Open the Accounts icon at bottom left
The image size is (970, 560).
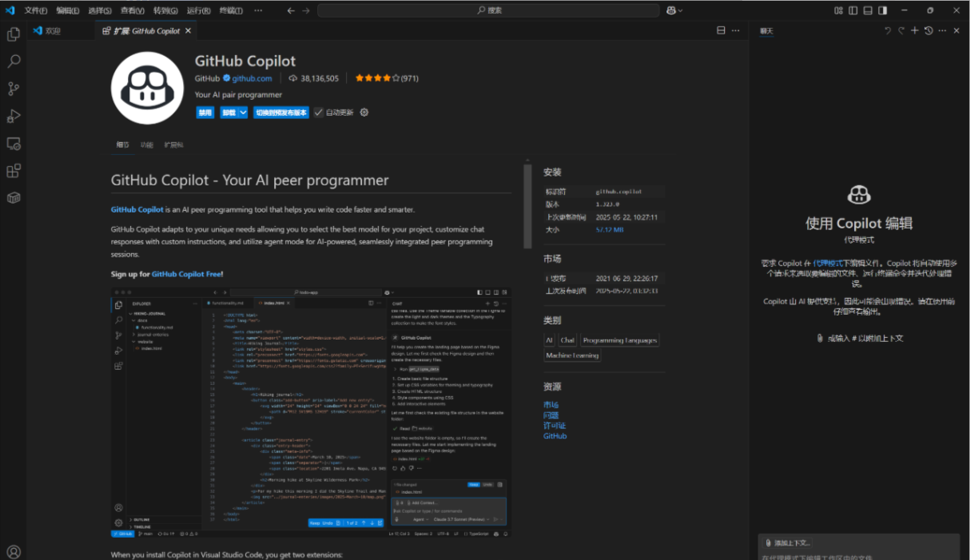pos(14,551)
